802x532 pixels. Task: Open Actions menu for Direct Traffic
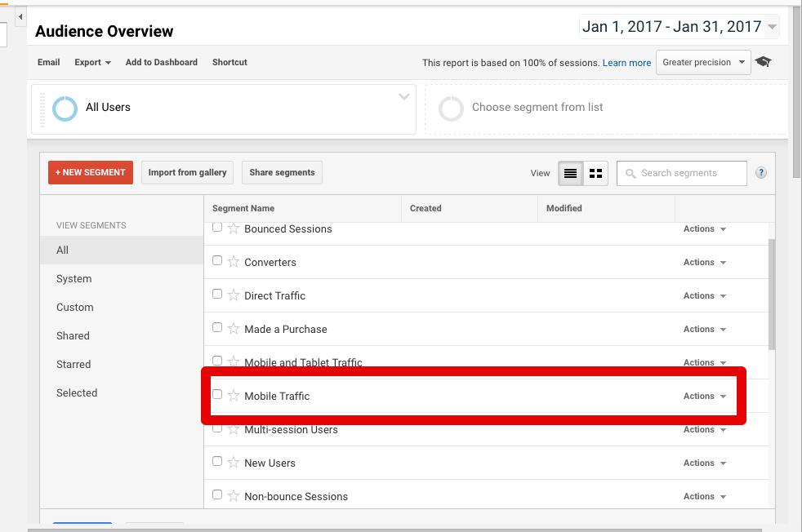pos(705,296)
